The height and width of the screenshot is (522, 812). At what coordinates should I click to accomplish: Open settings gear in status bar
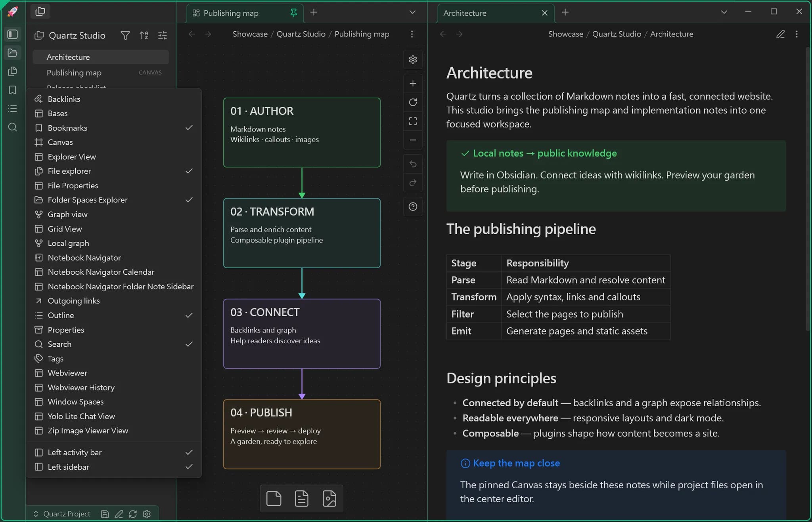point(147,514)
